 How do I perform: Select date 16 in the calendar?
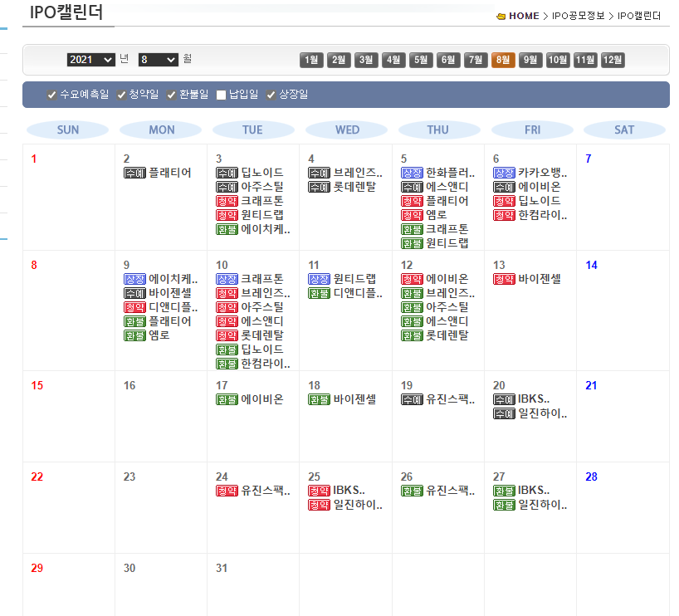coord(129,385)
